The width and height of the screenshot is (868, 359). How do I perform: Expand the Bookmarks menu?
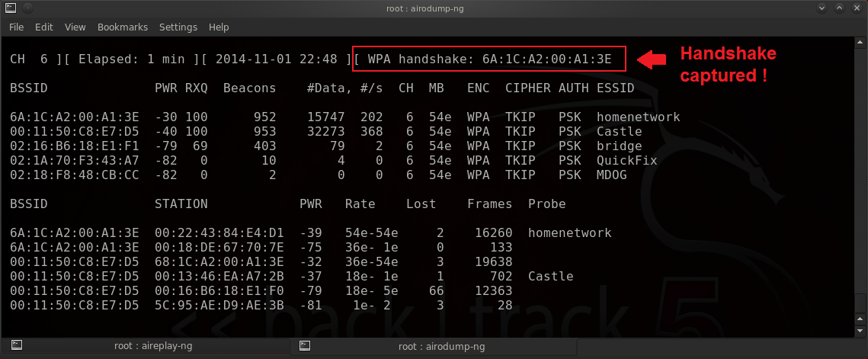pyautogui.click(x=122, y=27)
